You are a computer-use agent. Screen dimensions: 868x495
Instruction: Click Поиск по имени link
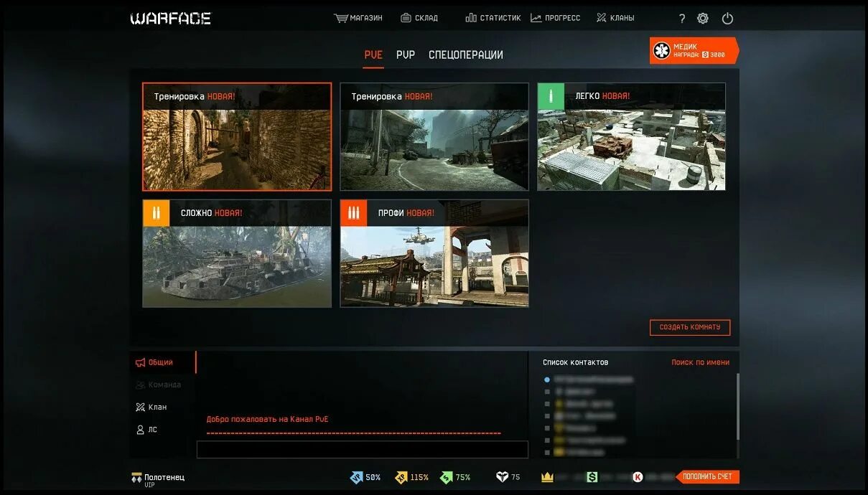coord(700,362)
